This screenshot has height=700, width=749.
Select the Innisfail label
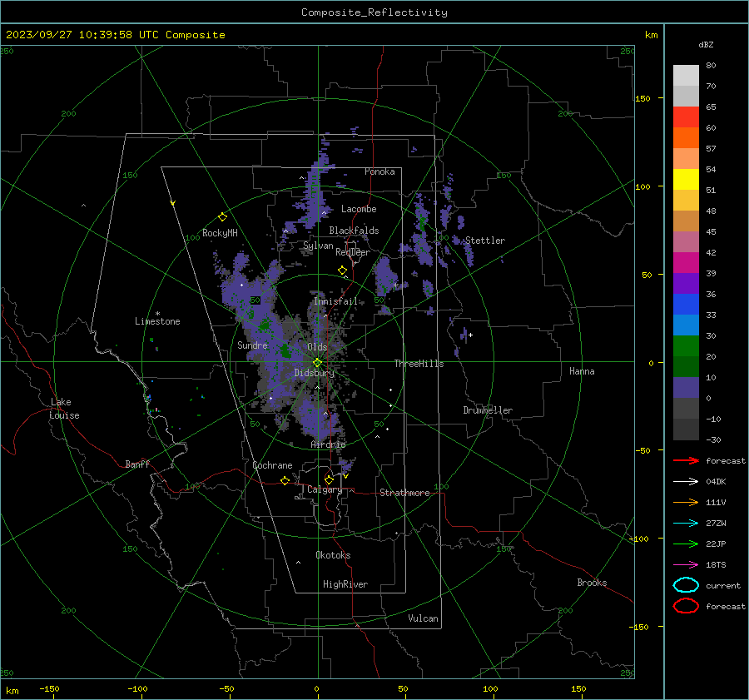coord(335,301)
